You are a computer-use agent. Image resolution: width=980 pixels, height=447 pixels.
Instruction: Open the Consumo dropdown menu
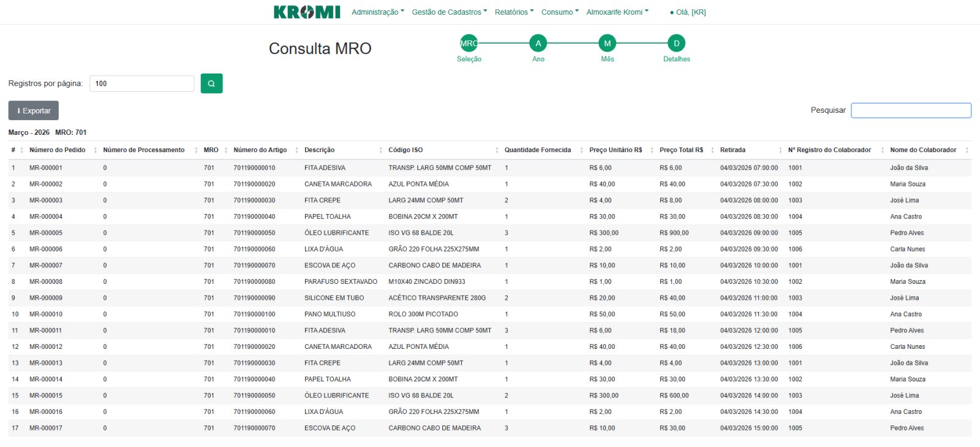560,12
